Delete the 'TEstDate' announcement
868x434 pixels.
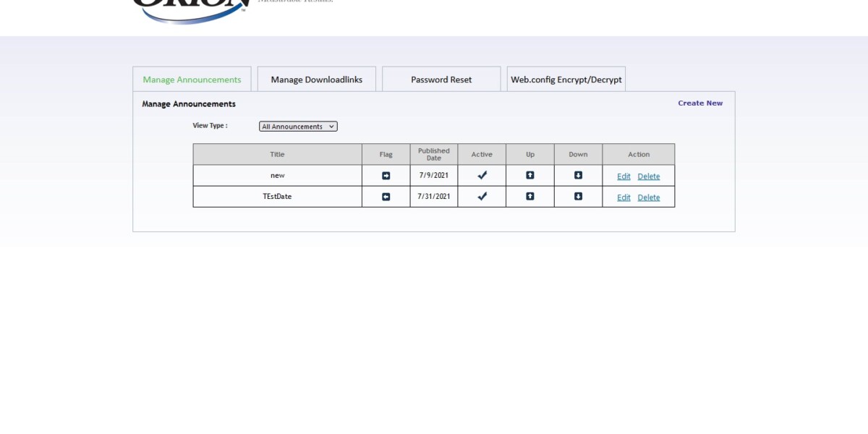coord(649,197)
